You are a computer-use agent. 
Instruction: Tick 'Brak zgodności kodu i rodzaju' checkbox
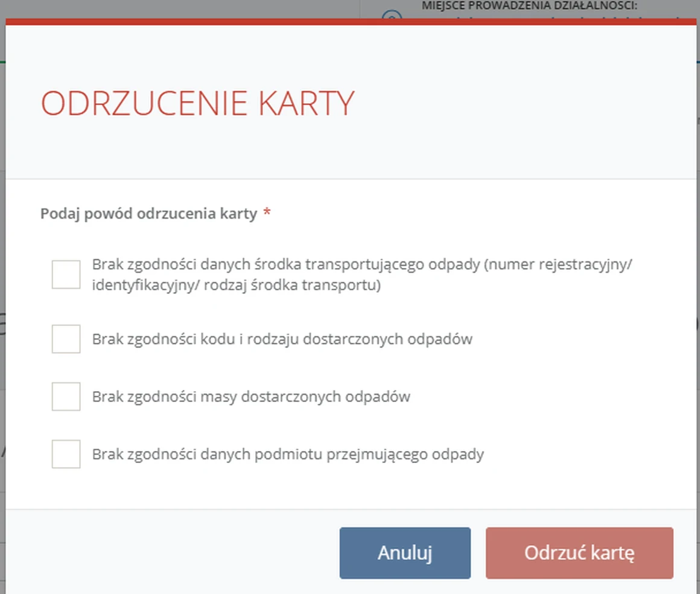[x=66, y=339]
